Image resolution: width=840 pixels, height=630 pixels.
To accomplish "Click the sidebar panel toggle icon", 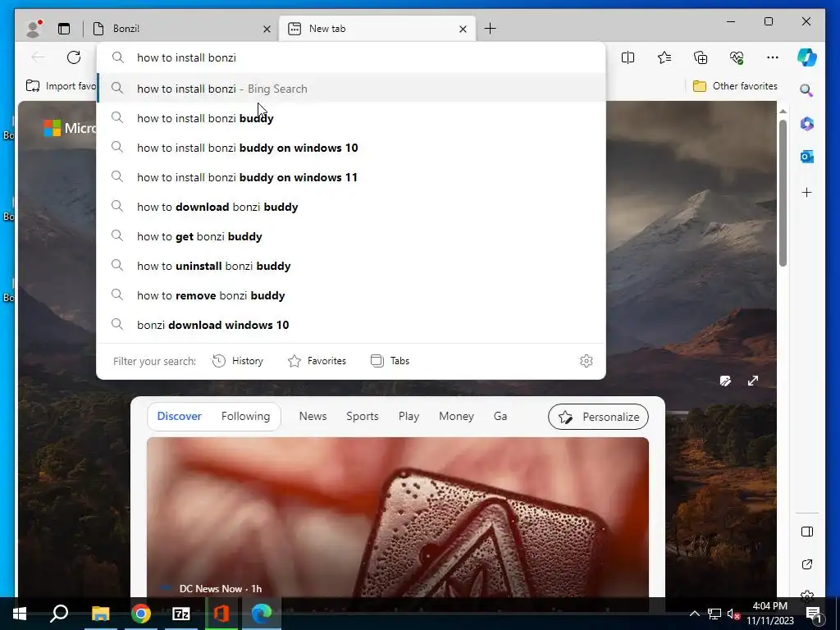I will 807,532.
